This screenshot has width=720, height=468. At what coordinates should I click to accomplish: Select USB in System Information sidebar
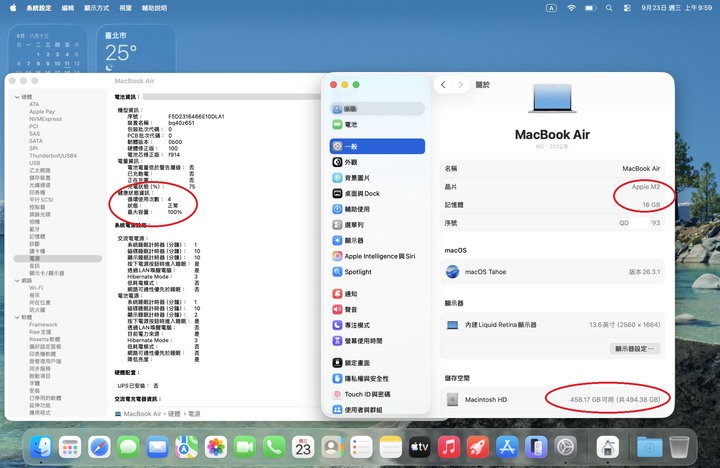tap(34, 163)
